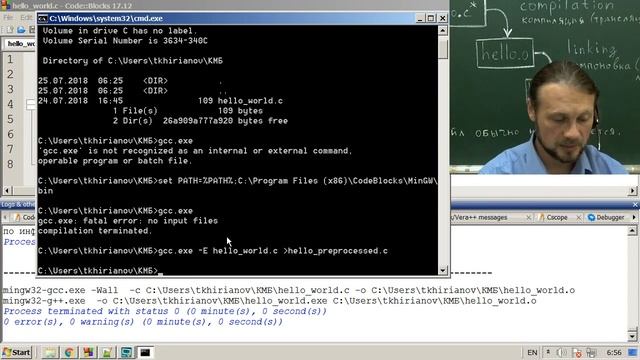Viewport: 640px width, 360px height.
Task: Close the Cscope tab
Action: tap(578, 218)
